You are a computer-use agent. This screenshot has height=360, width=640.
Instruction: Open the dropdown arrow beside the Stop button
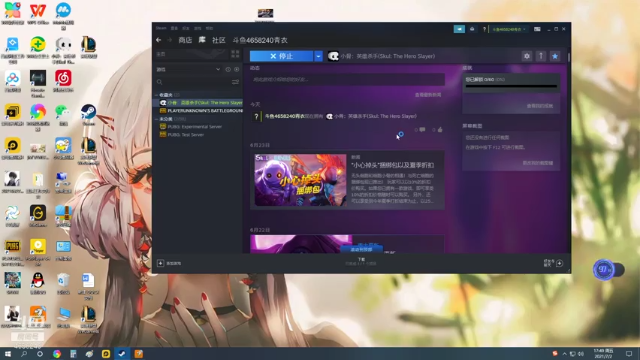click(x=318, y=56)
